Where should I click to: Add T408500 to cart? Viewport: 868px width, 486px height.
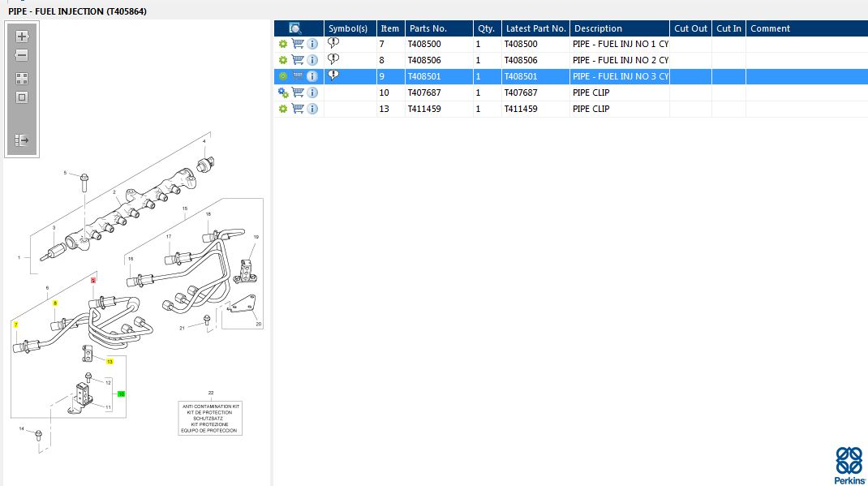tap(298, 44)
